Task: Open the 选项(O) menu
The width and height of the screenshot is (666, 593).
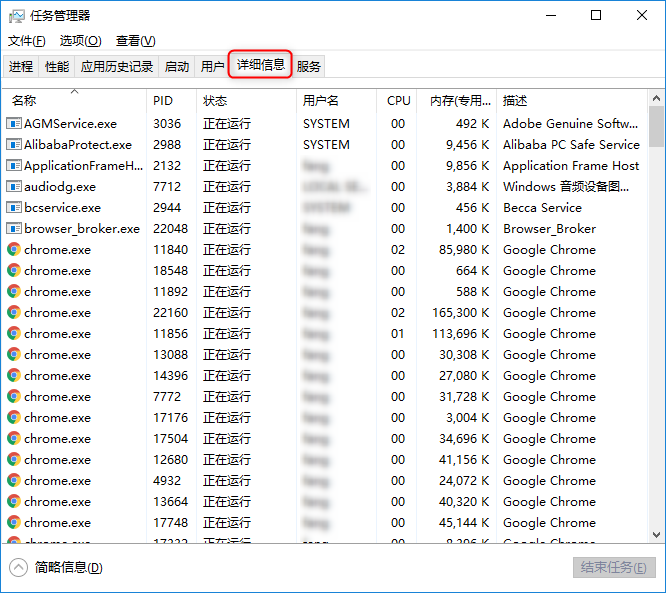Action: coord(81,41)
